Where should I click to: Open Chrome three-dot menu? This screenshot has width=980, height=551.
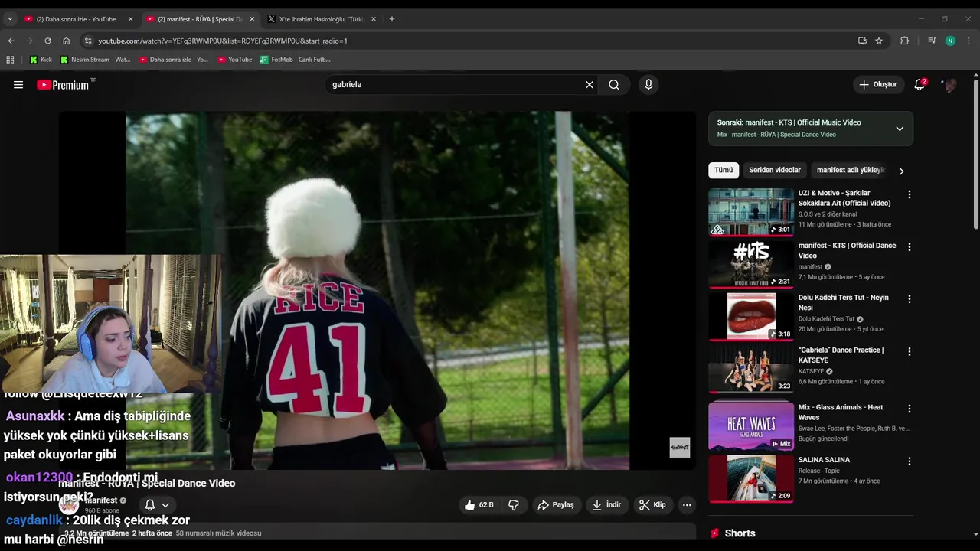pyautogui.click(x=969, y=41)
